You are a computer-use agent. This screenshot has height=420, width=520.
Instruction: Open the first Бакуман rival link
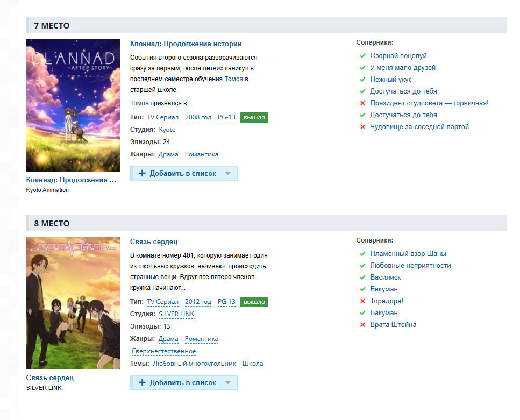[x=384, y=289]
